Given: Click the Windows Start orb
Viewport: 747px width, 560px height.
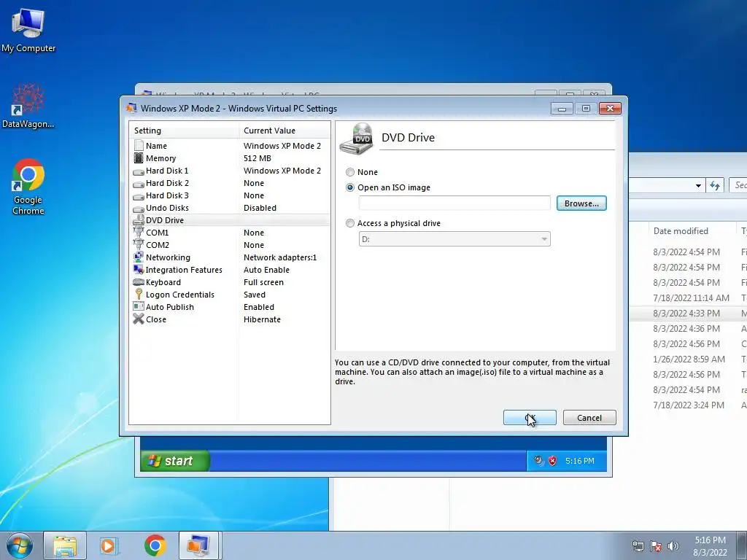Looking at the screenshot, I should pyautogui.click(x=20, y=545).
